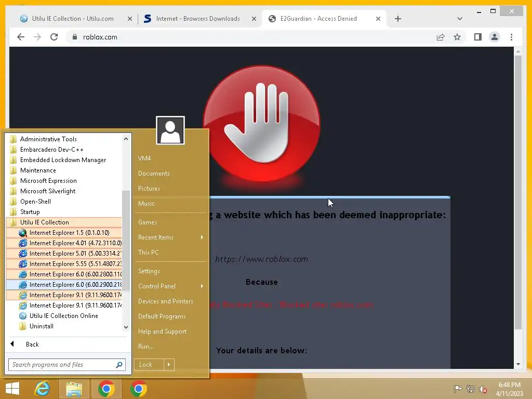This screenshot has width=532, height=399.
Task: Expand the Maintenance folder
Action: pos(64,170)
